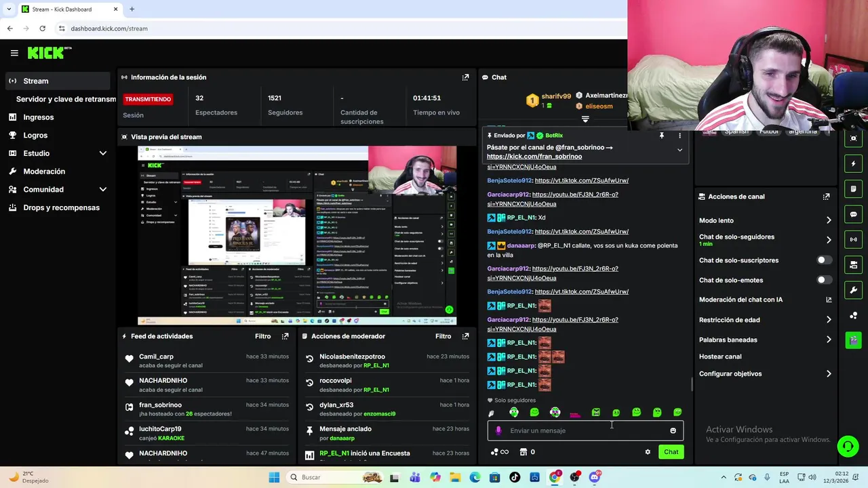Open the Windows Start menu
The image size is (868, 488).
[x=274, y=477]
